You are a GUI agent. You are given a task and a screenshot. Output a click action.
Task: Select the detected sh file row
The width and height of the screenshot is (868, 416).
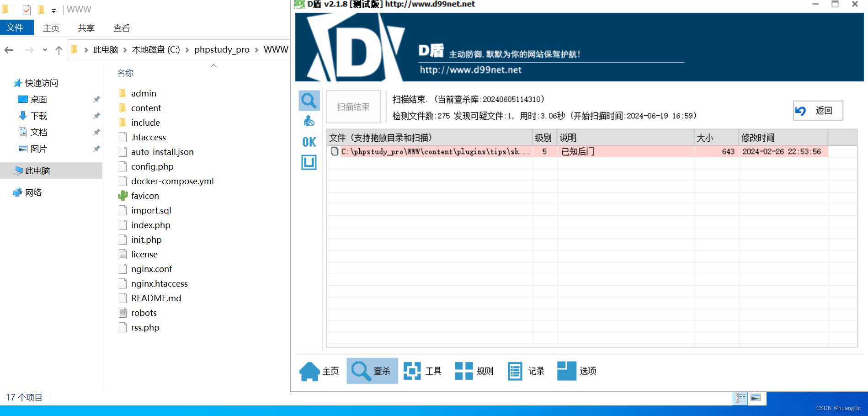(x=577, y=151)
